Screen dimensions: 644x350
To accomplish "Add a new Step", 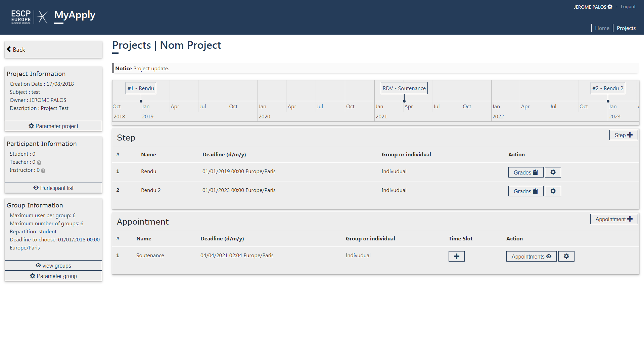I will tap(623, 135).
